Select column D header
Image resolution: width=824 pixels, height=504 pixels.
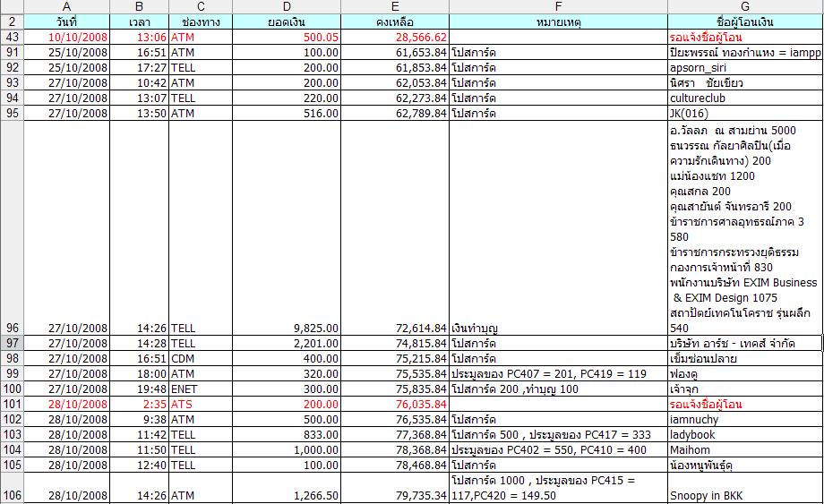click(x=287, y=7)
